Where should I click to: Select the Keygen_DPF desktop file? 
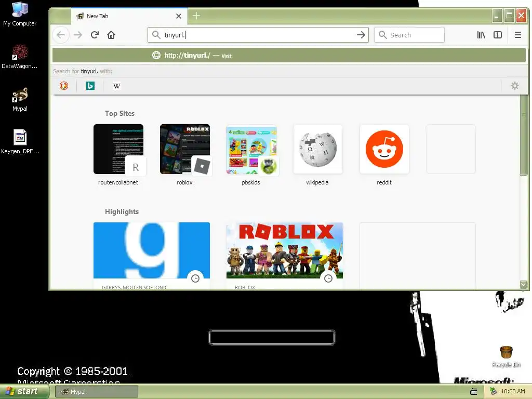pyautogui.click(x=20, y=142)
